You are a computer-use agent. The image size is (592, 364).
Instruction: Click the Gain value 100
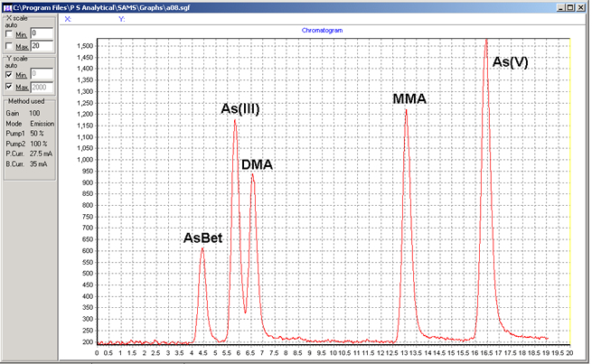34,113
